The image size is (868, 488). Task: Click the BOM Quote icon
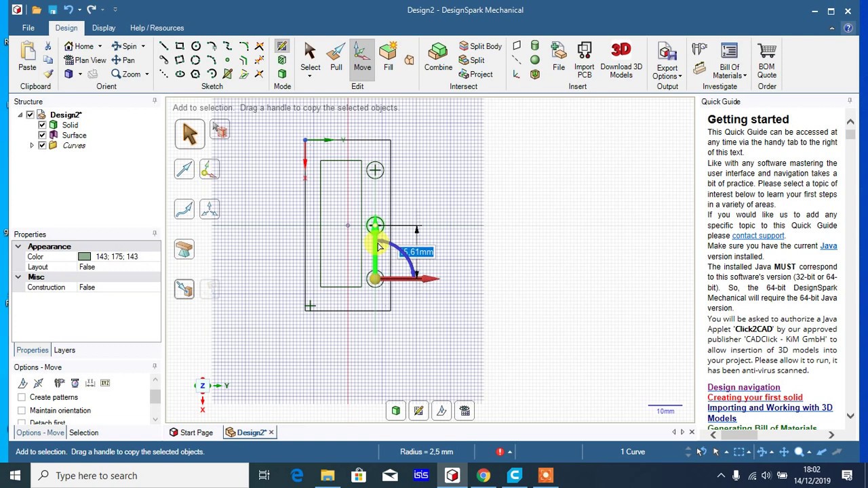[x=767, y=60]
